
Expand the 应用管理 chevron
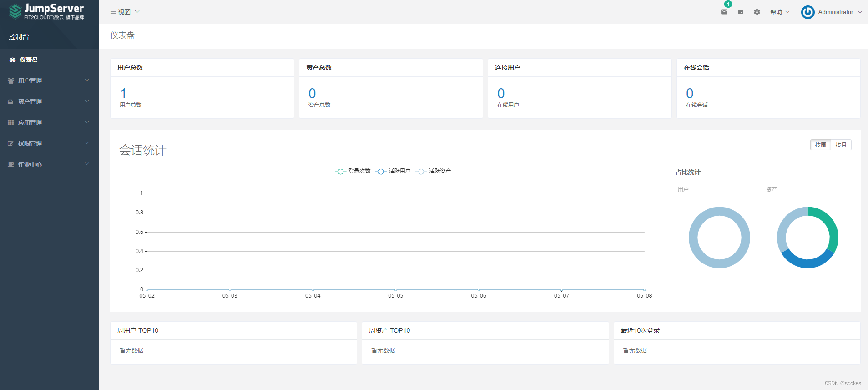click(87, 122)
